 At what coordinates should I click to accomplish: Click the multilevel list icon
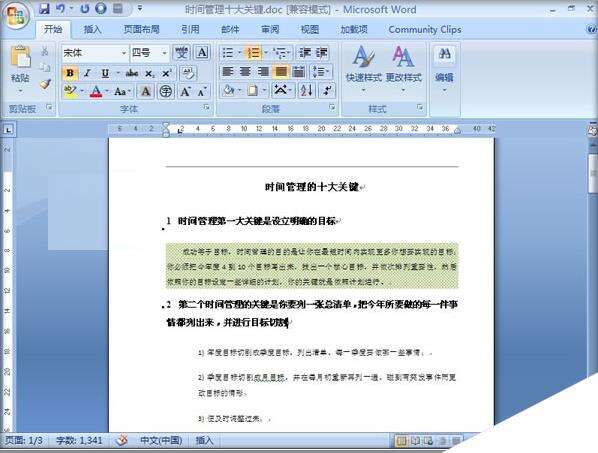point(280,53)
